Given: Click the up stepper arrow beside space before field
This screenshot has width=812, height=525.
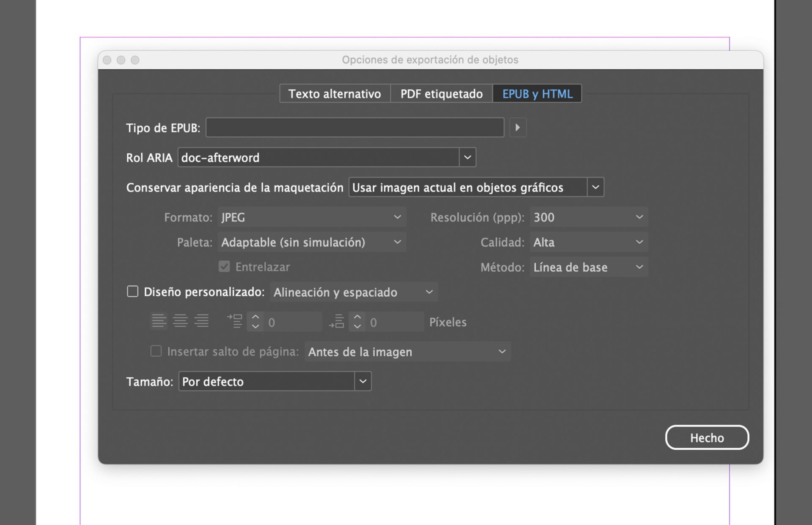Looking at the screenshot, I should point(255,317).
